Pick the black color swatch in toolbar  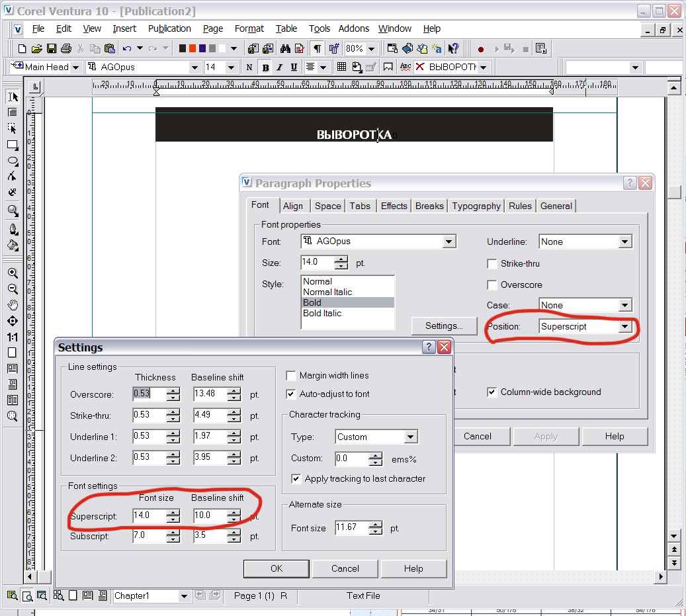pyautogui.click(x=183, y=48)
